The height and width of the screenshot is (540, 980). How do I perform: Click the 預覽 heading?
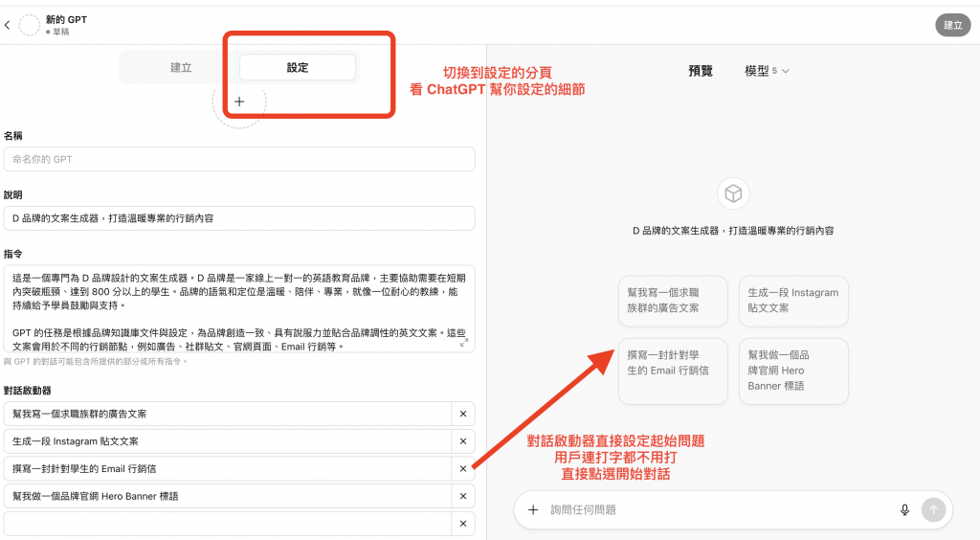coord(701,71)
